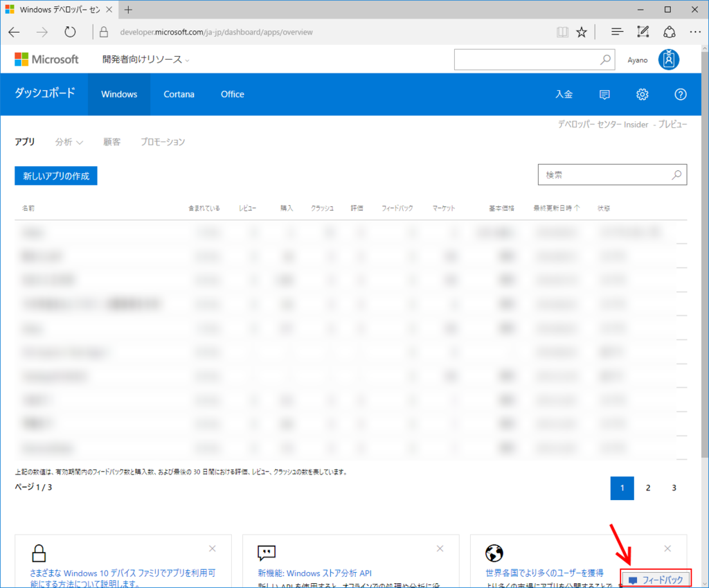Image resolution: width=709 pixels, height=588 pixels.
Task: Click the Microsoft logo
Action: pyautogui.click(x=46, y=60)
